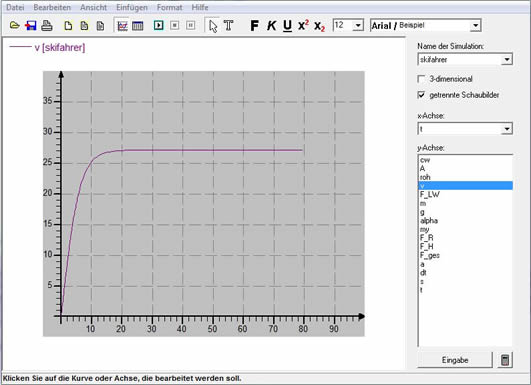Open the Hilfe menu
This screenshot has width=531, height=385.
[200, 7]
